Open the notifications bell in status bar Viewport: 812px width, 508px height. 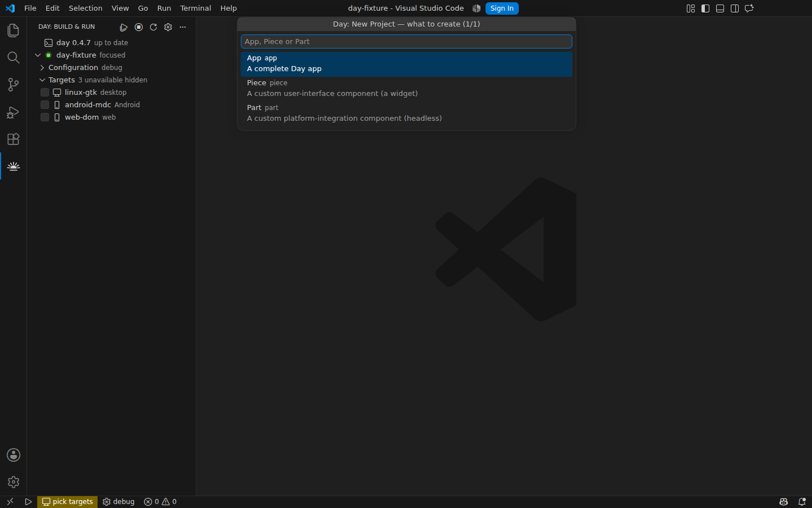[802, 502]
